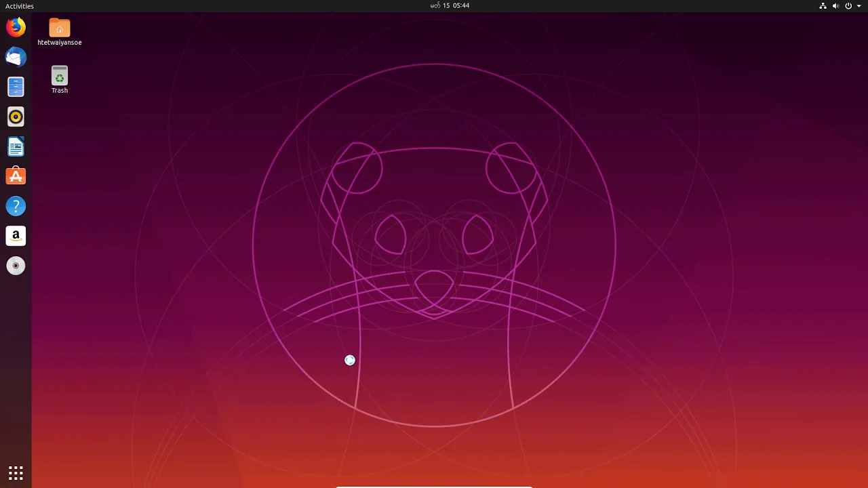Open the Help icon in the dock
The image size is (868, 488).
(x=16, y=206)
